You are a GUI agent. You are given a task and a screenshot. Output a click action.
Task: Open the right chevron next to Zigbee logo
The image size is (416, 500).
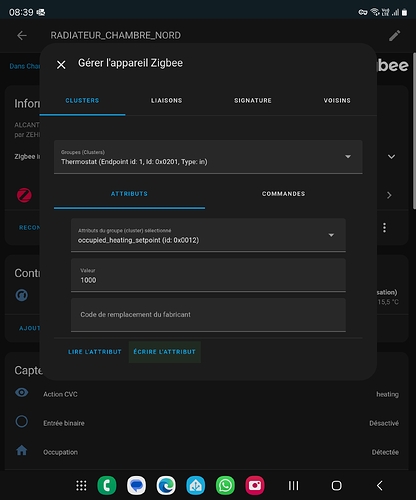click(389, 195)
